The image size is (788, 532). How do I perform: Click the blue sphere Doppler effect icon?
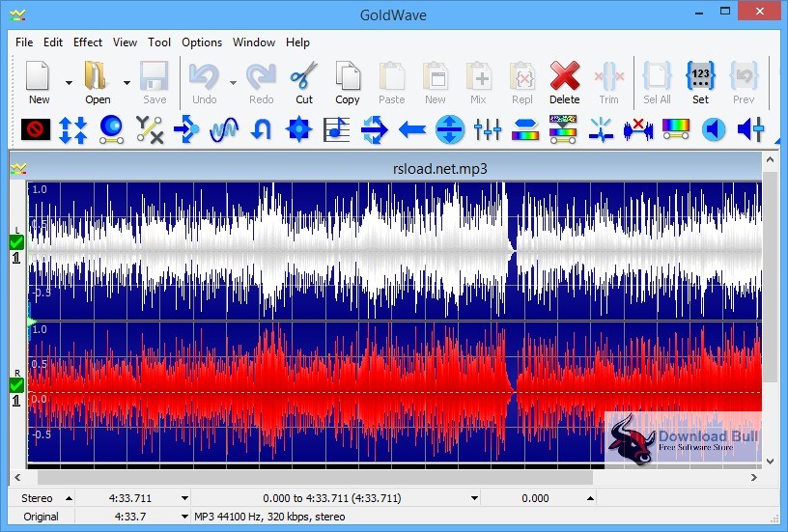click(x=111, y=129)
